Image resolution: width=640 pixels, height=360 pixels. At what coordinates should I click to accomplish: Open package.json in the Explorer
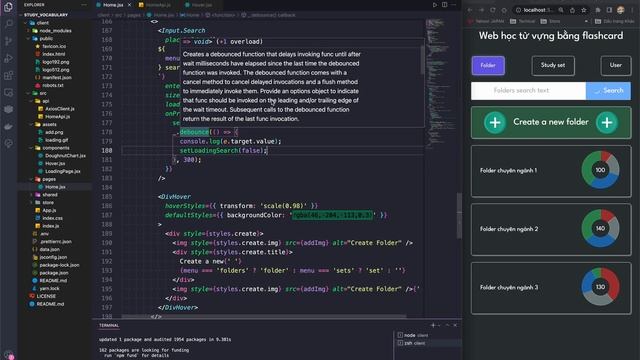click(54, 273)
